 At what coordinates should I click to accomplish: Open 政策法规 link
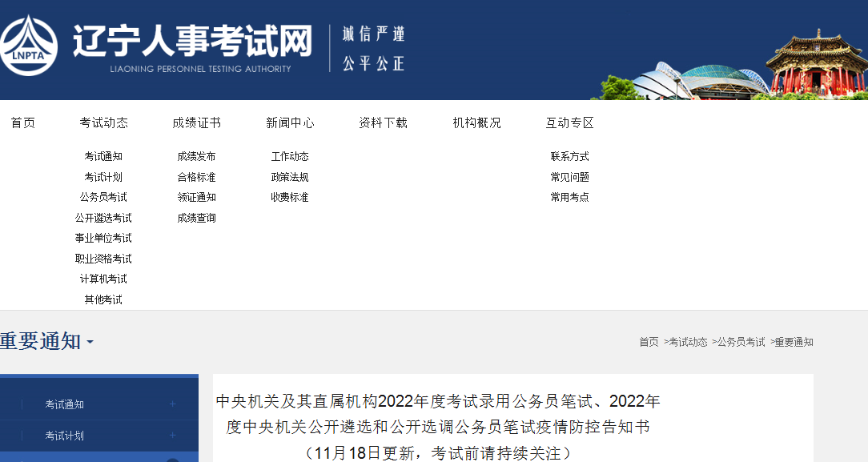290,177
